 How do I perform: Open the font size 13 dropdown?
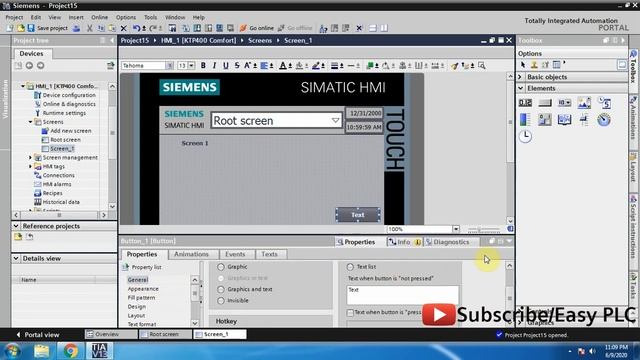pos(191,65)
